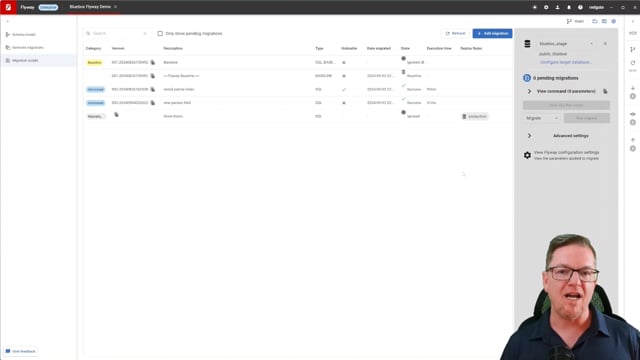
Task: Open settings gear in title bar
Action: (x=546, y=7)
